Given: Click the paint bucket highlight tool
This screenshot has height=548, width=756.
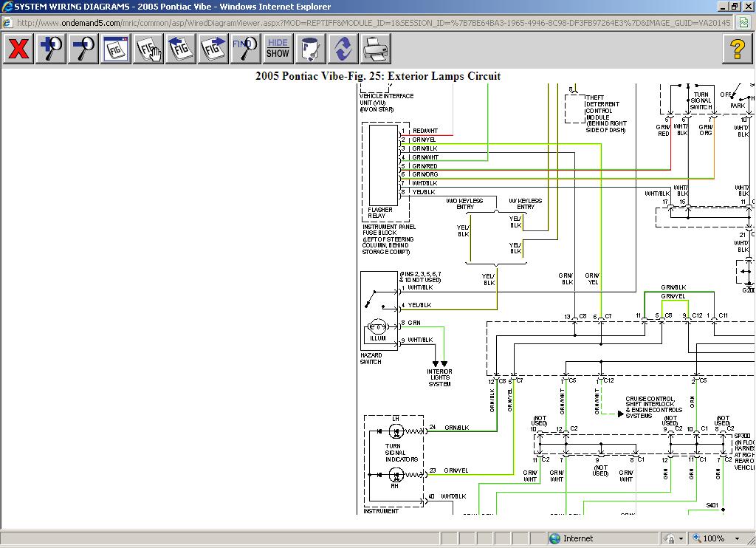Looking at the screenshot, I should tap(310, 49).
